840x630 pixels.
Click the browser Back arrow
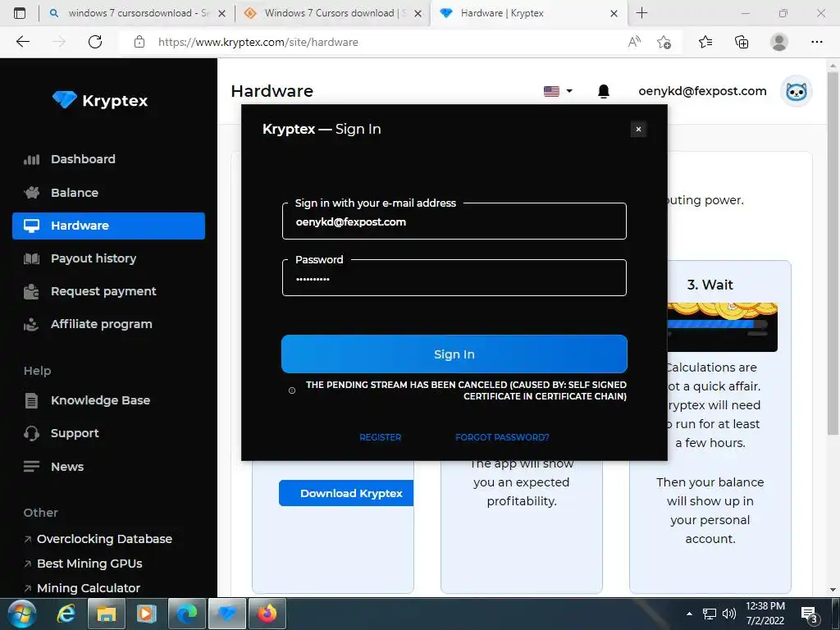tap(22, 42)
